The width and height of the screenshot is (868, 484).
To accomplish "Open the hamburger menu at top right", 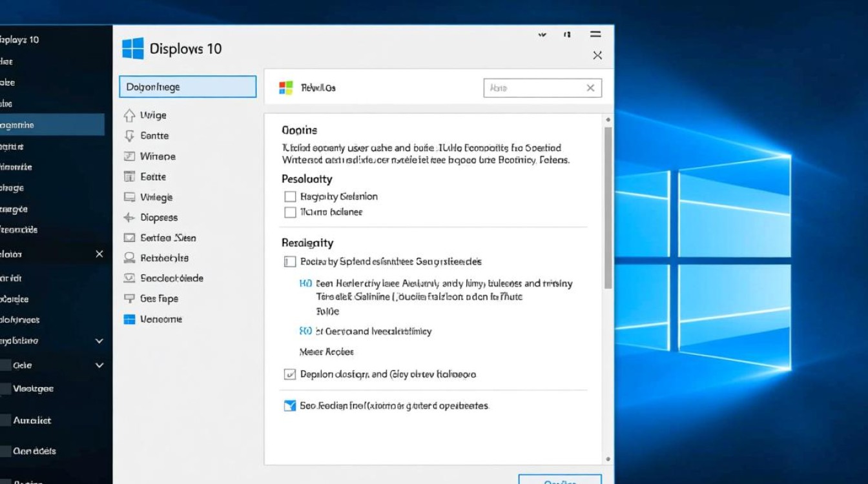I will [595, 35].
